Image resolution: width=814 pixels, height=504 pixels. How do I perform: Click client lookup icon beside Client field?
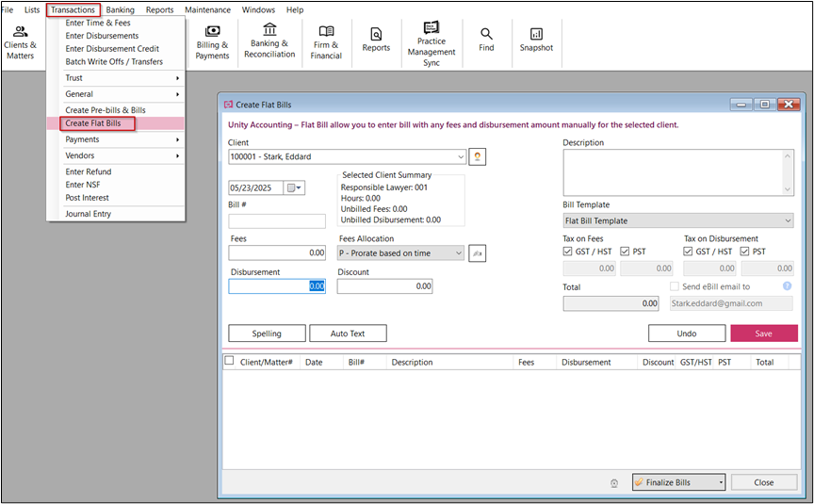[477, 156]
